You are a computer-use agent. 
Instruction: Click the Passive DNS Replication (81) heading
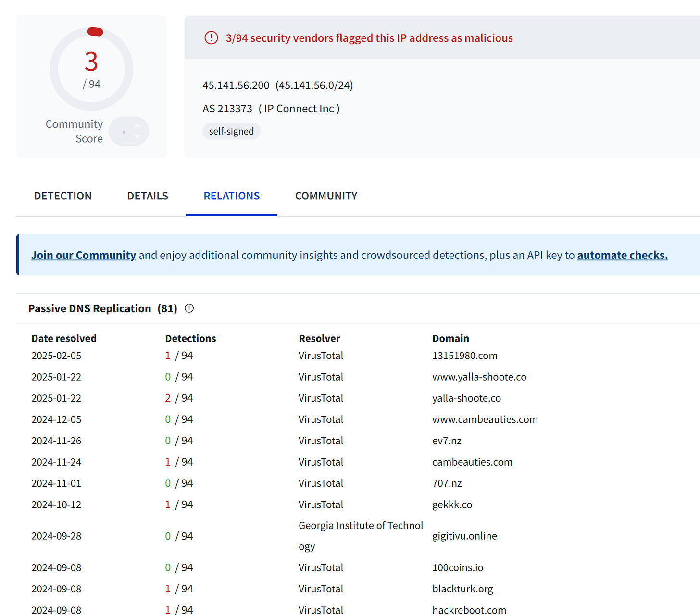click(x=103, y=308)
